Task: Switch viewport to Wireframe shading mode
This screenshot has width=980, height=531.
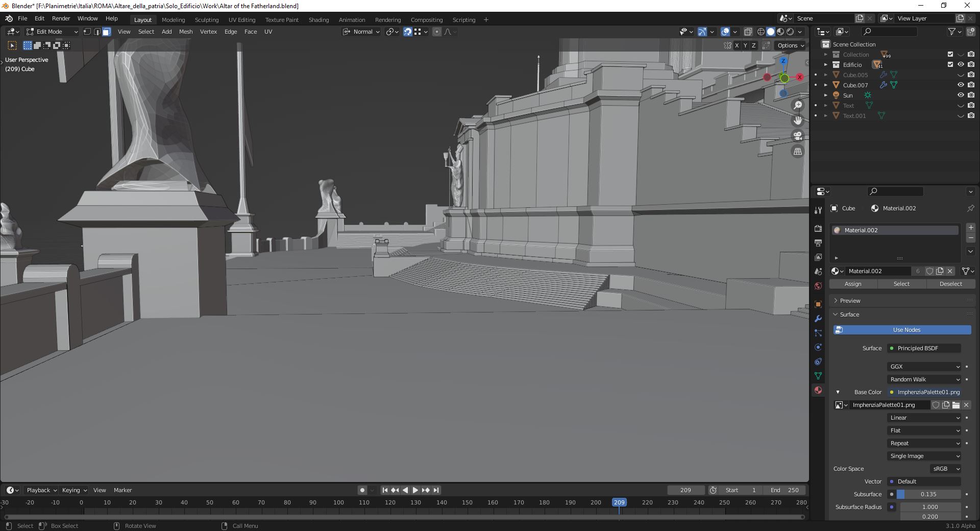Action: click(761, 32)
